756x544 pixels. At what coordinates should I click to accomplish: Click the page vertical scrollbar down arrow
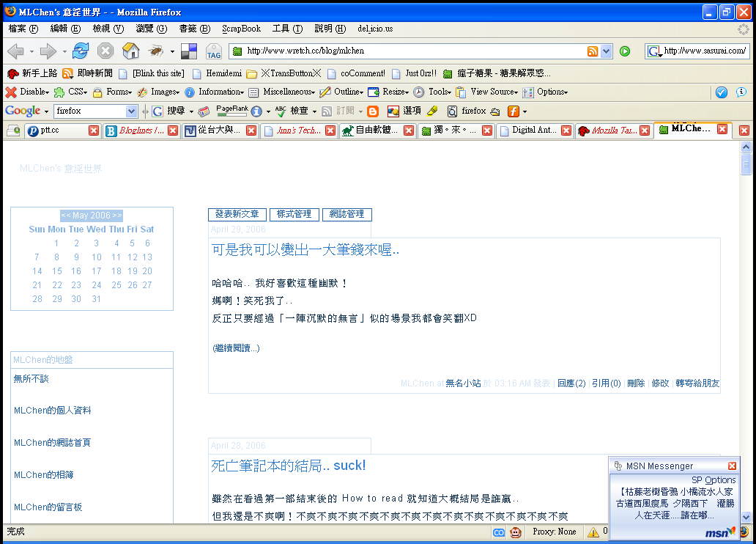click(746, 517)
